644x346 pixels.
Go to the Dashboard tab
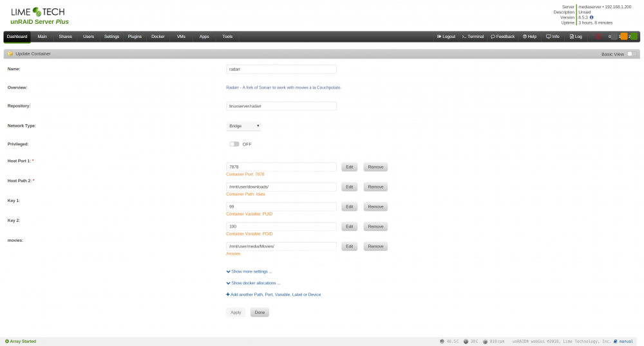click(x=17, y=37)
